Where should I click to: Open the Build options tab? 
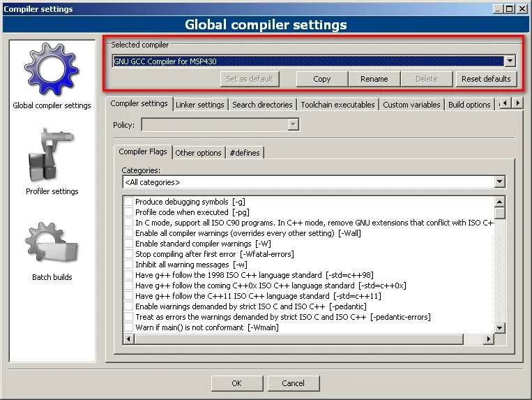point(469,105)
